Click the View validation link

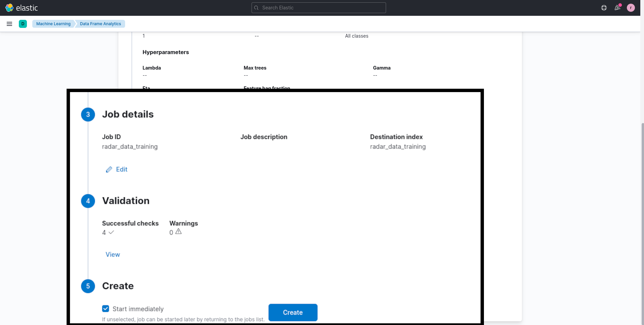[x=113, y=254]
